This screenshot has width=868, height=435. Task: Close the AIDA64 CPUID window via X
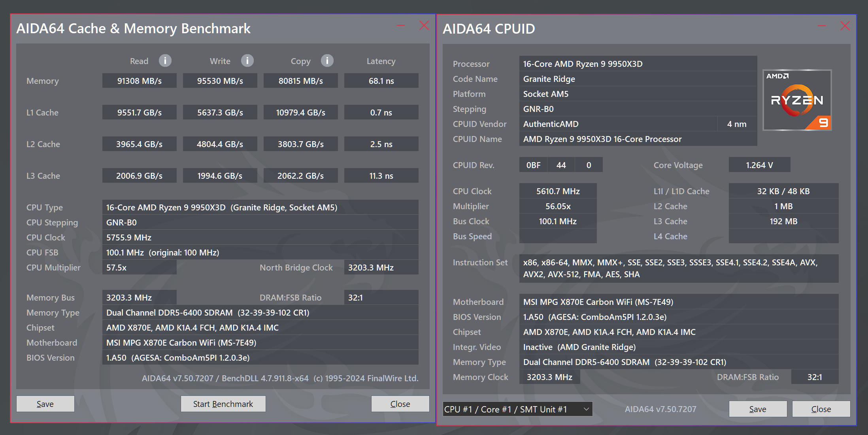(x=845, y=26)
